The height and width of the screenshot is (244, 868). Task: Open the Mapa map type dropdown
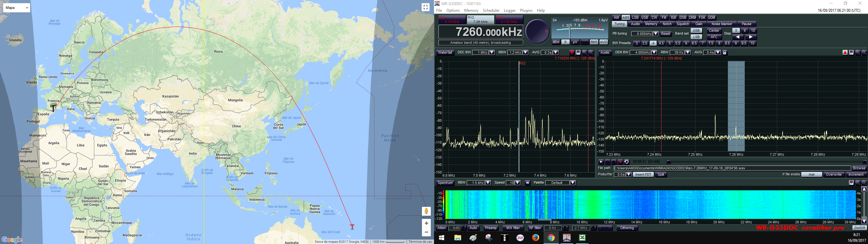click(x=17, y=8)
